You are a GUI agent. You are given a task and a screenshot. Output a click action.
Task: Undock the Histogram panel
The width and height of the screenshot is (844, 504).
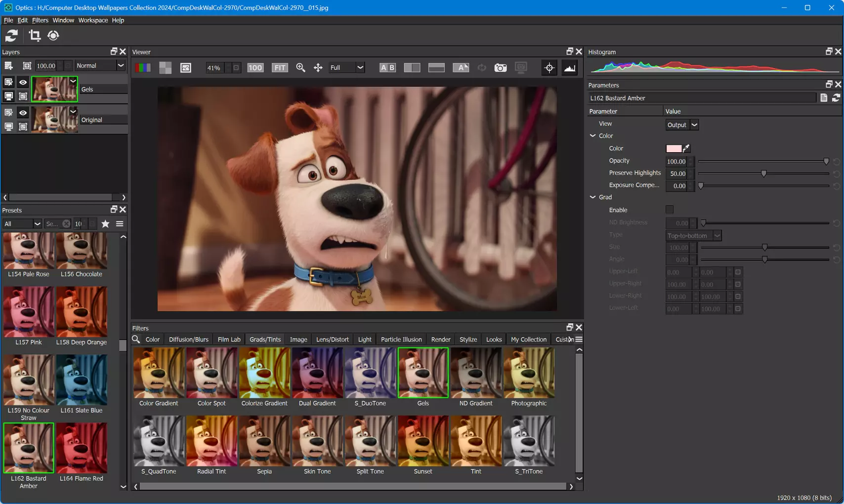coord(829,51)
